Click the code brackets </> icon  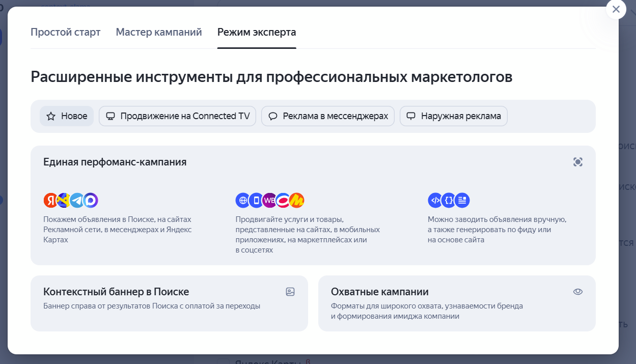pyautogui.click(x=435, y=200)
